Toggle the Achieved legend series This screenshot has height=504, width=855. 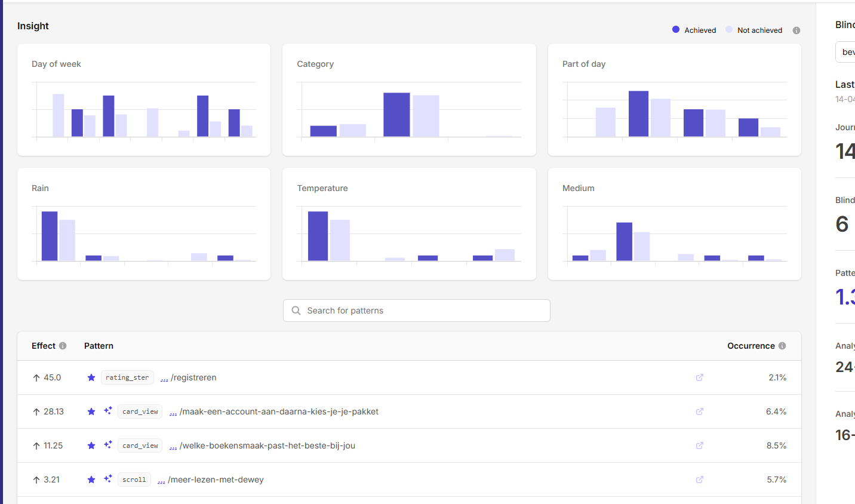point(694,30)
